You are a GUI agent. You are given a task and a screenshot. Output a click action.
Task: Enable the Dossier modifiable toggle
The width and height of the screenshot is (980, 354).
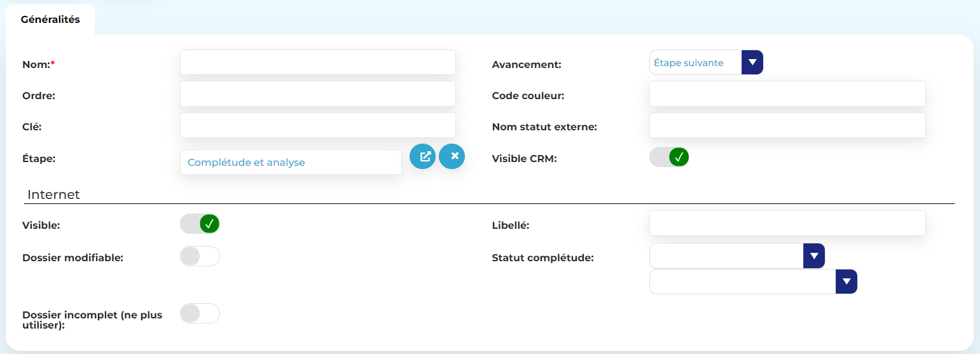point(200,256)
